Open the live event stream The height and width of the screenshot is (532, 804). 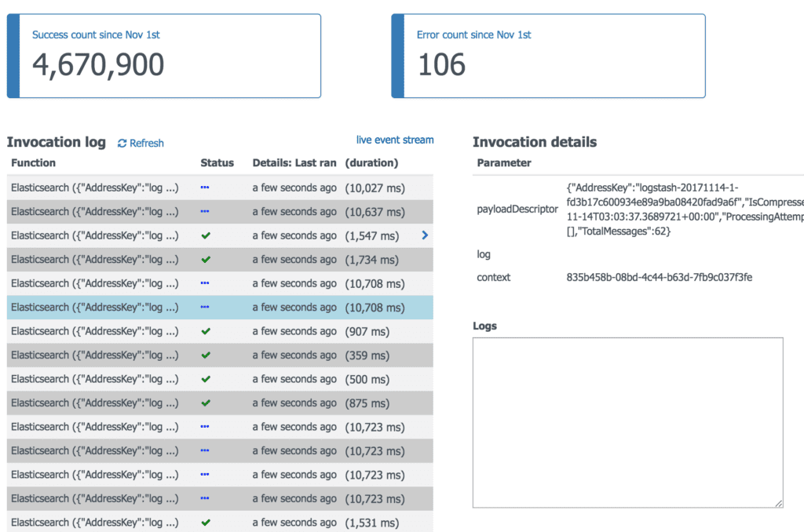click(x=395, y=140)
